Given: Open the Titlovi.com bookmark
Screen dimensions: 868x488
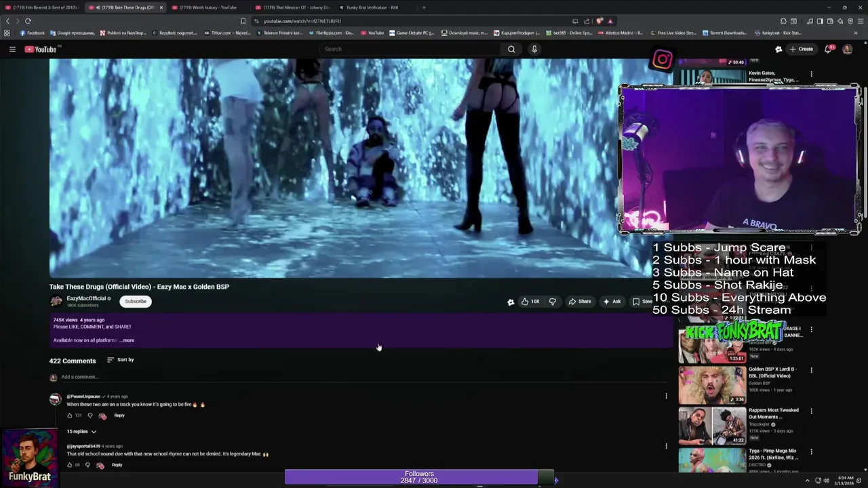Looking at the screenshot, I should pyautogui.click(x=227, y=33).
